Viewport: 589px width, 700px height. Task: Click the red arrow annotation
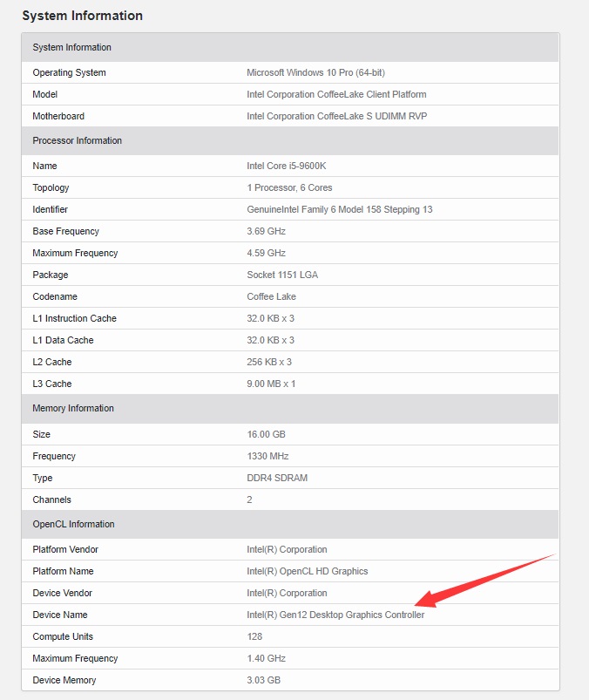coord(485,581)
